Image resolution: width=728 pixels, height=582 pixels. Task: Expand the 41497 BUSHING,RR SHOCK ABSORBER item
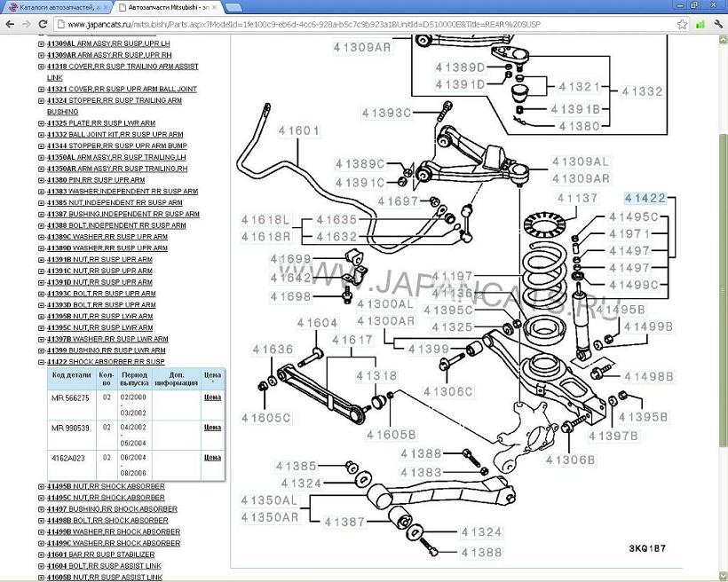[x=41, y=509]
